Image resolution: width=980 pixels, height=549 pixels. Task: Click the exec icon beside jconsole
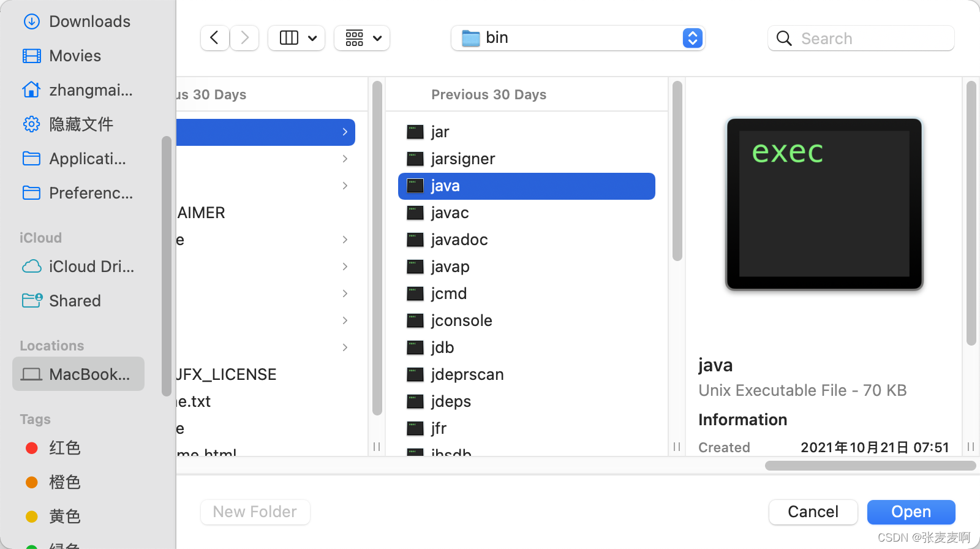[415, 320]
